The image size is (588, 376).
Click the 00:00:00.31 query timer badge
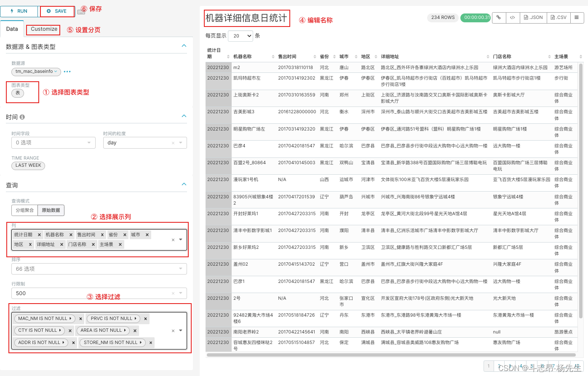click(x=476, y=18)
